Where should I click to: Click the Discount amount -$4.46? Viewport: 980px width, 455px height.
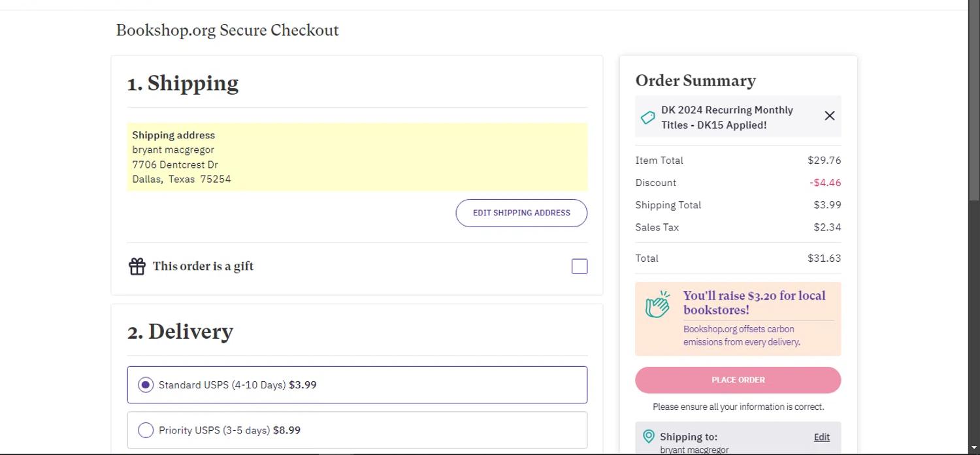pyautogui.click(x=825, y=183)
